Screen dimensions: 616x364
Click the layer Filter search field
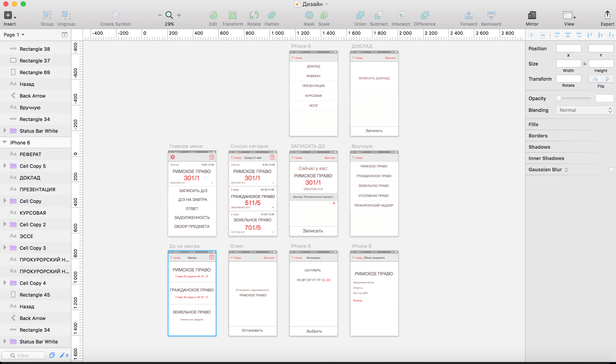(x=23, y=355)
